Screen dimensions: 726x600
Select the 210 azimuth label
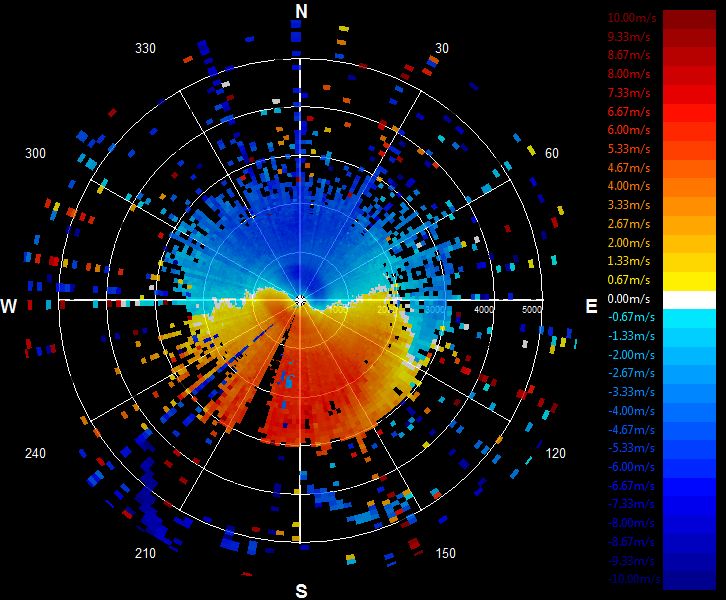tap(145, 553)
